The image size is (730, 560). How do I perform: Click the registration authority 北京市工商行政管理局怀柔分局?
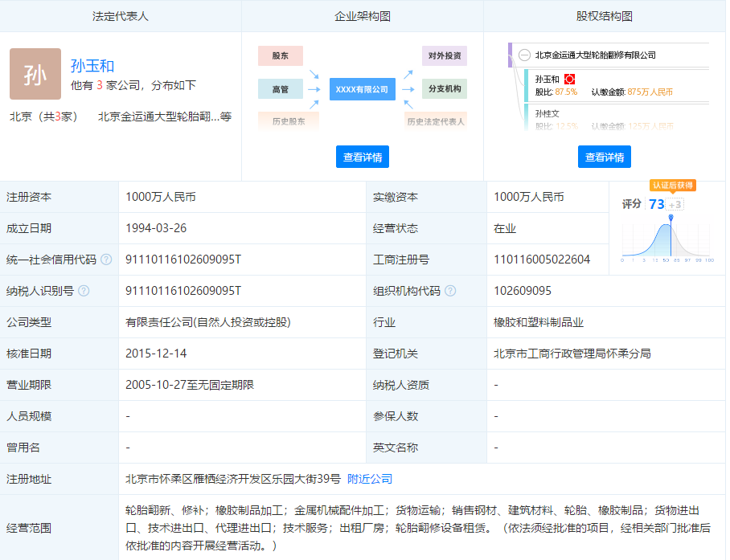click(572, 354)
